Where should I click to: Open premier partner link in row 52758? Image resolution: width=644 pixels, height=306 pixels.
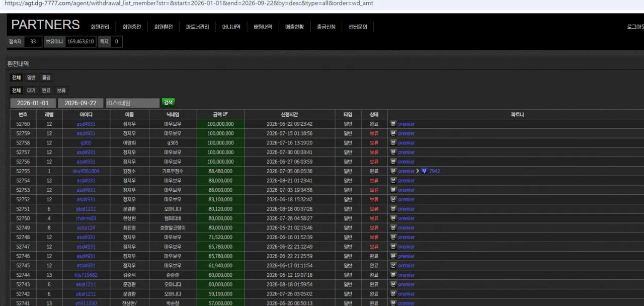pyautogui.click(x=407, y=143)
